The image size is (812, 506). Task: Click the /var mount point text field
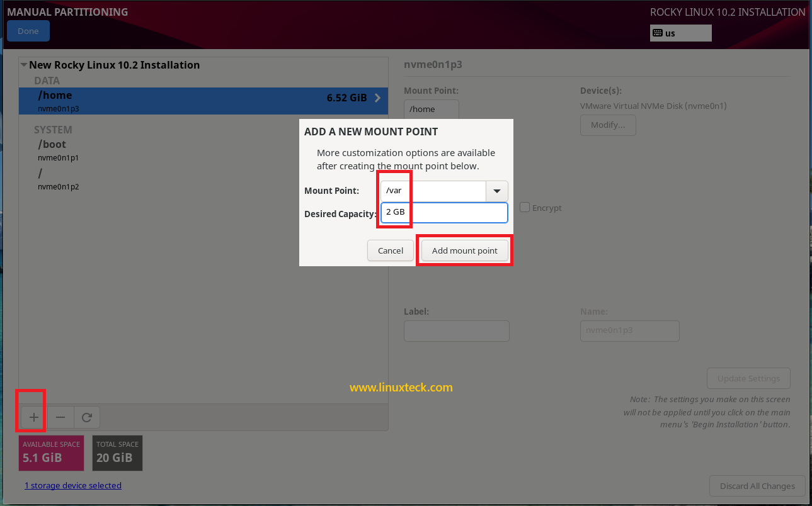(433, 191)
